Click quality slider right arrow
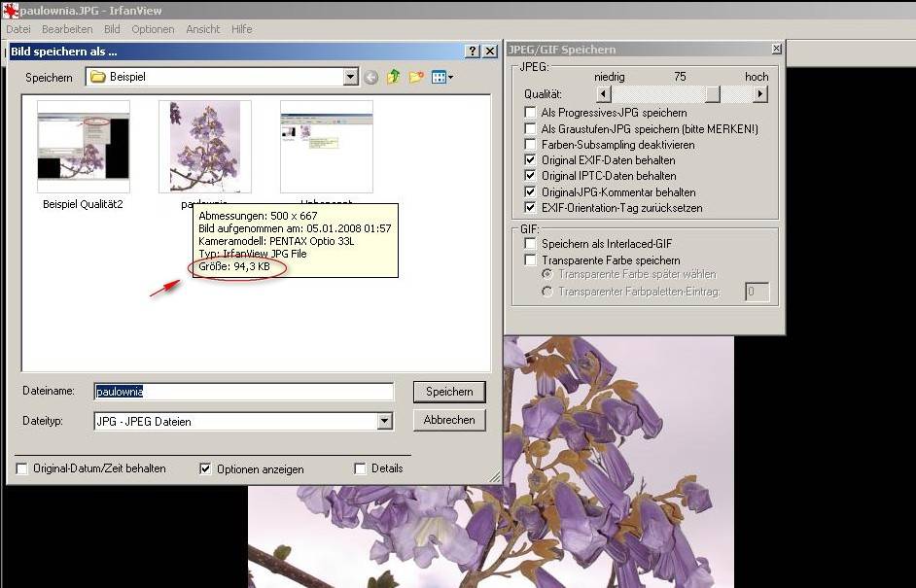The width and height of the screenshot is (916, 588). click(759, 94)
